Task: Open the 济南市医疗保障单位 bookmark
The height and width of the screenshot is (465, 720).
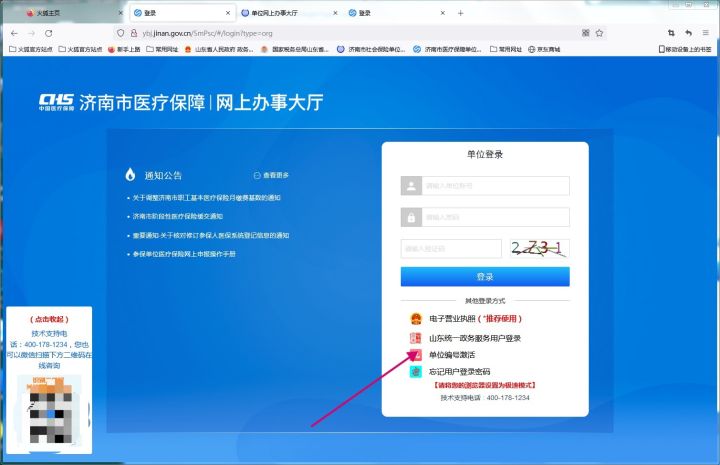Action: [x=447, y=49]
